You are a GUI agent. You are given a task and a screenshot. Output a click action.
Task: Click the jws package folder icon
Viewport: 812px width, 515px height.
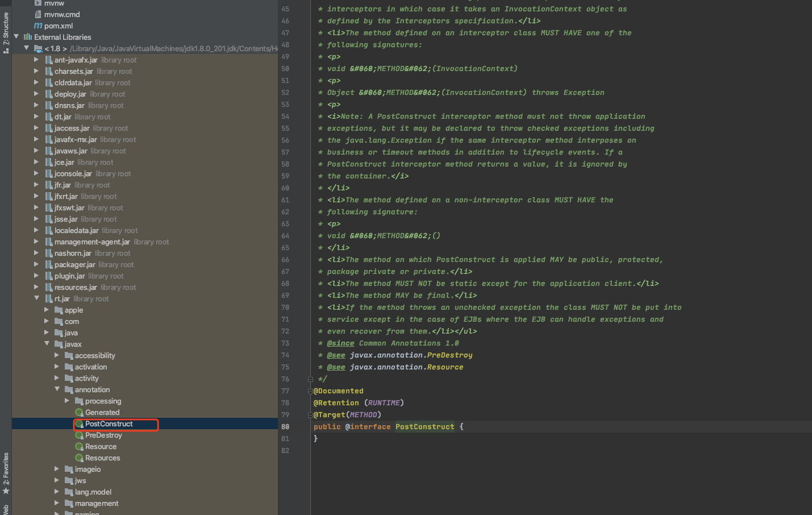(x=69, y=480)
